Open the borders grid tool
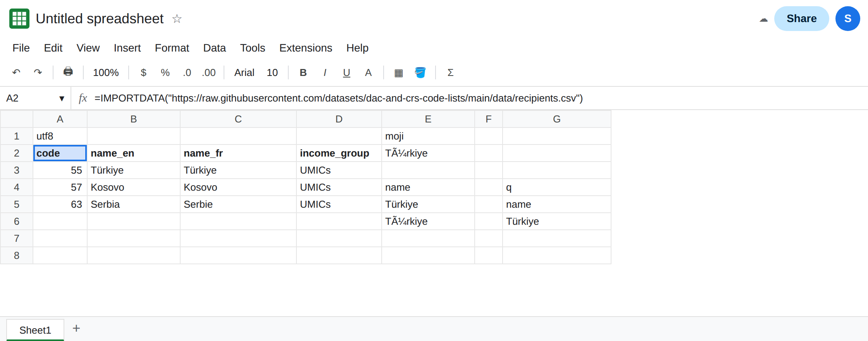The width and height of the screenshot is (868, 341). (399, 73)
